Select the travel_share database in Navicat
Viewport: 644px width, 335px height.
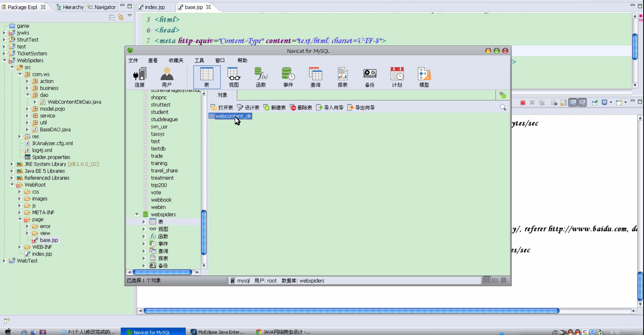click(x=164, y=171)
